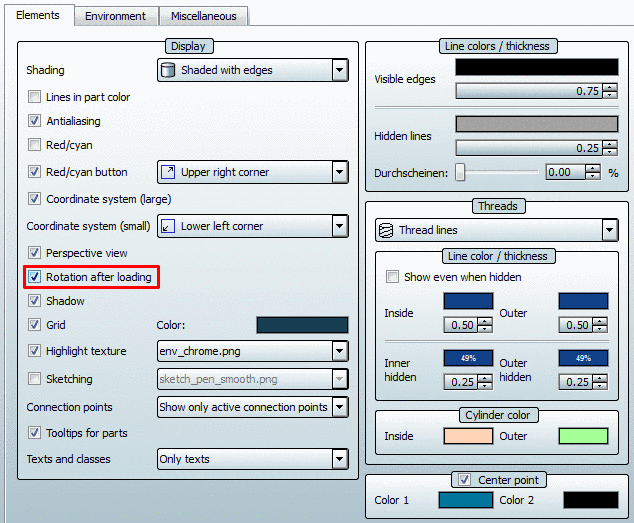
Task: Toggle Red/cyan button checkbox
Action: [x=34, y=172]
